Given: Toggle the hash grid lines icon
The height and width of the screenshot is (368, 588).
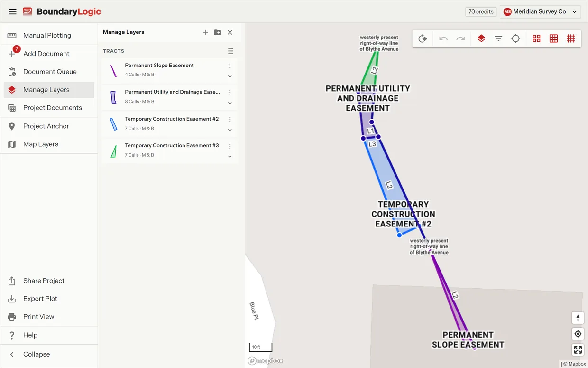Looking at the screenshot, I should tap(571, 39).
